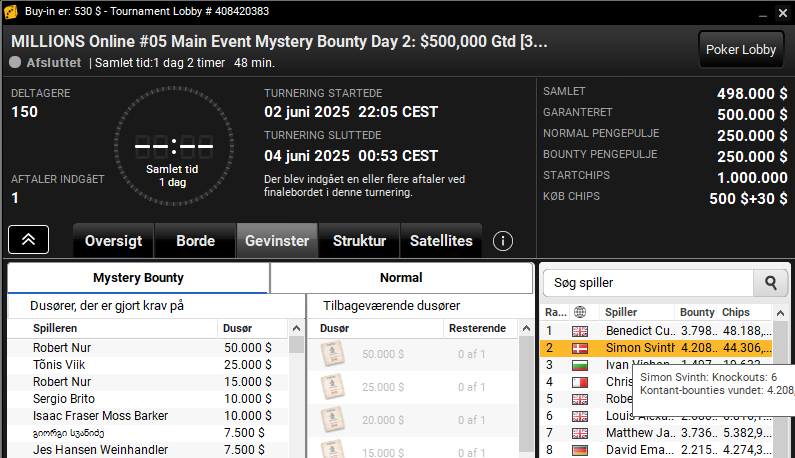Select Sergio Brito bounty row

[148, 399]
